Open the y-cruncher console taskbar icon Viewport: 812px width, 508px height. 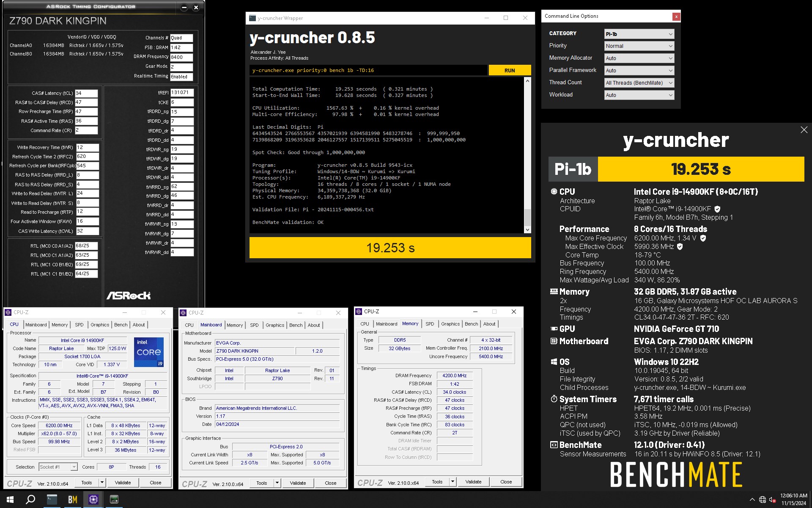(x=52, y=500)
